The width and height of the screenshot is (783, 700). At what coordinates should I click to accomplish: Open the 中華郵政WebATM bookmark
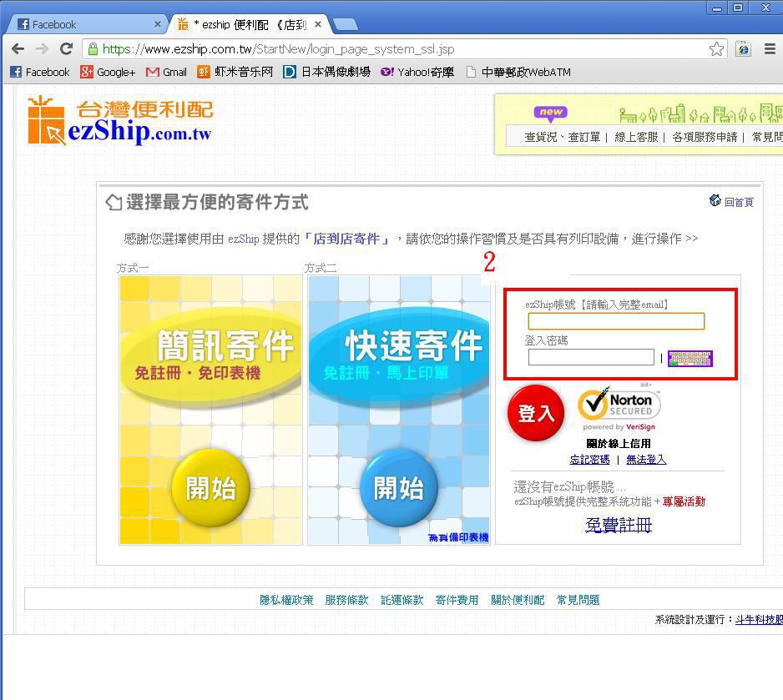pos(518,72)
